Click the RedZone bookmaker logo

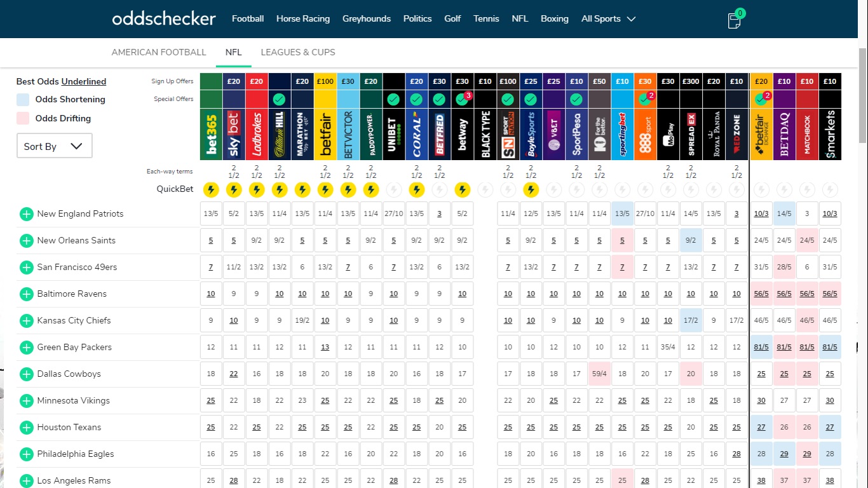[x=737, y=135]
